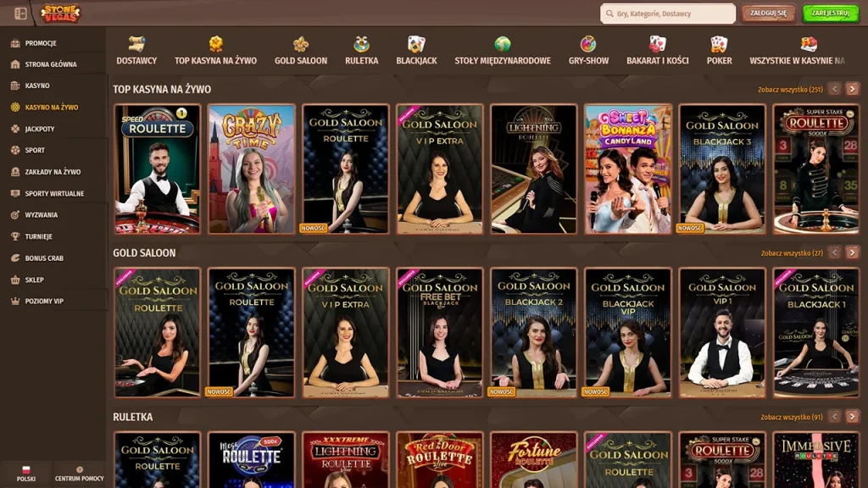Screen dimensions: 868x488
Task: Show next games in Gold Saloon row
Action: [852, 252]
